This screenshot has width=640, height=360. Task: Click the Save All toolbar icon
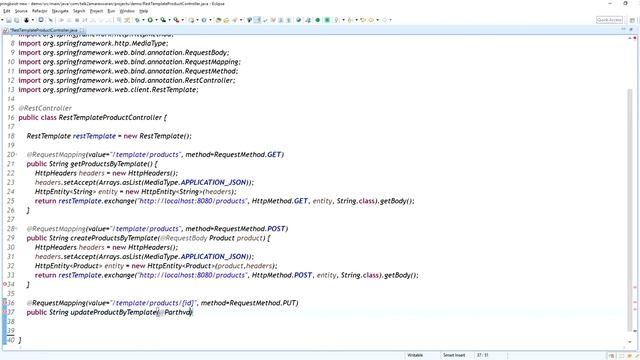(x=17, y=20)
